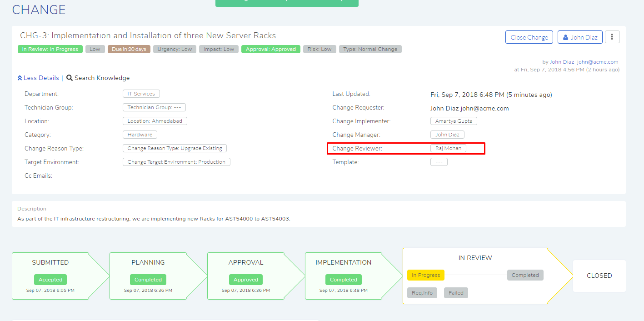Click the Last Updated timestamp value
This screenshot has height=321, width=644.
[491, 95]
